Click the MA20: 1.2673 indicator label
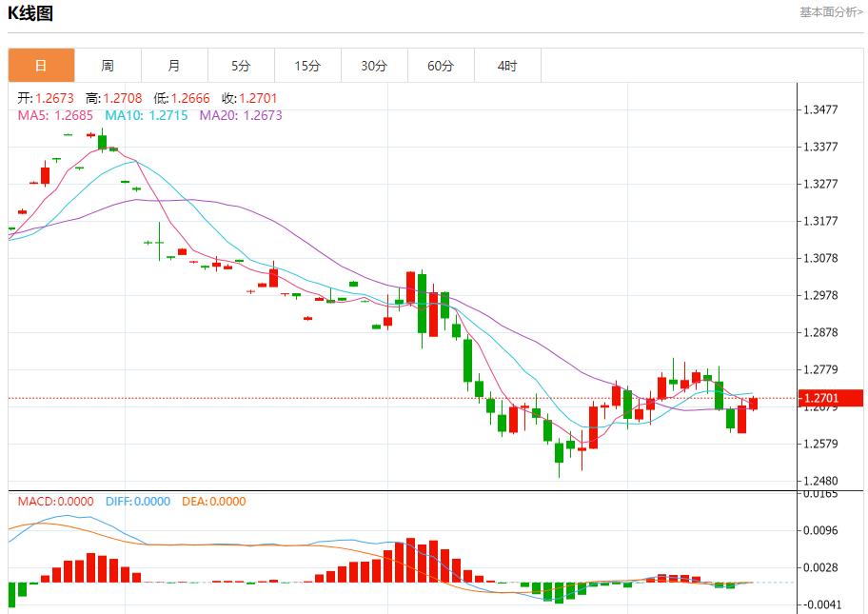This screenshot has width=868, height=614. point(241,115)
